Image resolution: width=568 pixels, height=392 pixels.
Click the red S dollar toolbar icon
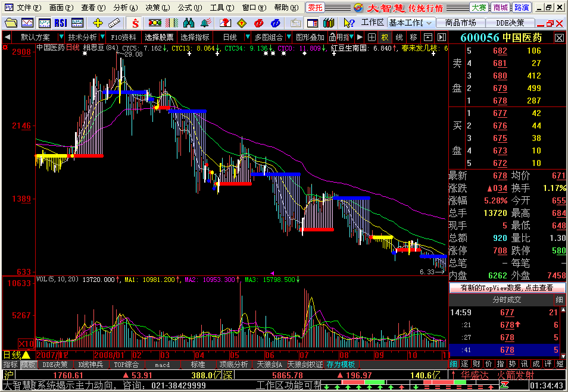pyautogui.click(x=136, y=23)
